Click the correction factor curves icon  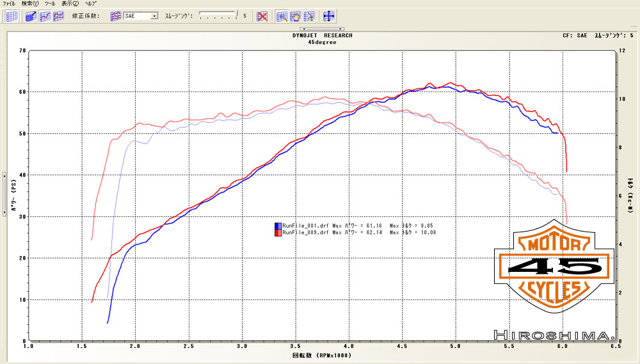click(x=116, y=16)
